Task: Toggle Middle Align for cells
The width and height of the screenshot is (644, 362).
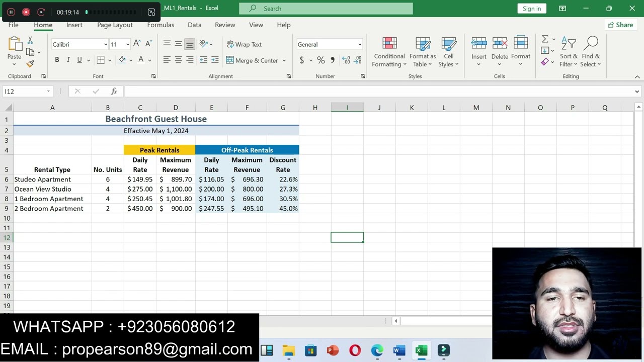Action: coord(178,44)
